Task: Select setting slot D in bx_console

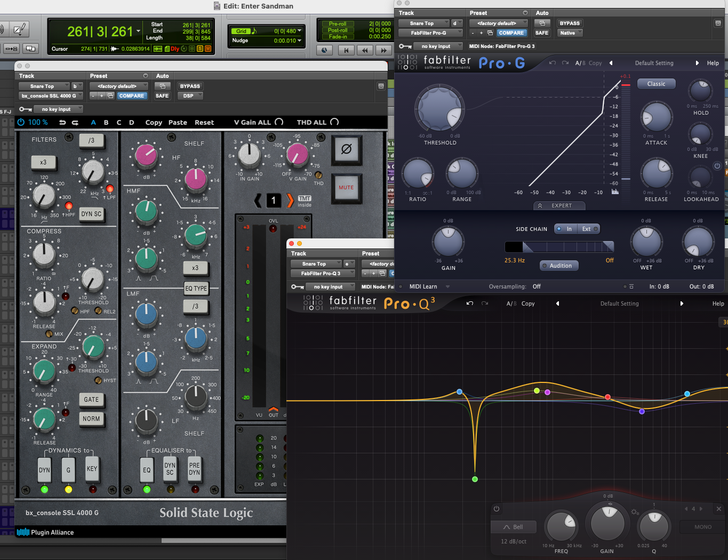Action: (132, 122)
